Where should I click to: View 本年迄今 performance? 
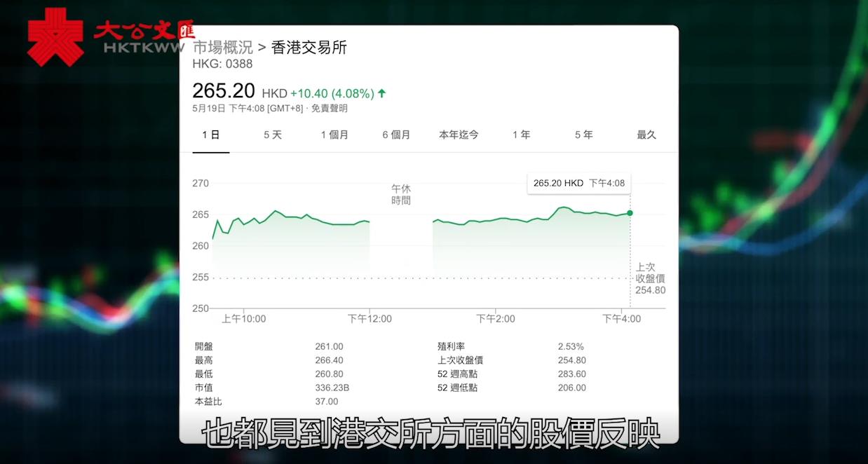coord(459,135)
